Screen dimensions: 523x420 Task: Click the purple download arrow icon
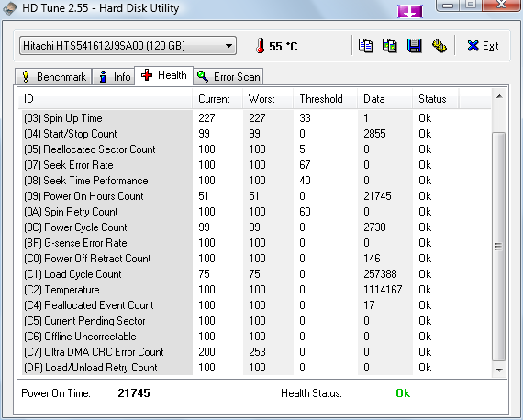[410, 11]
